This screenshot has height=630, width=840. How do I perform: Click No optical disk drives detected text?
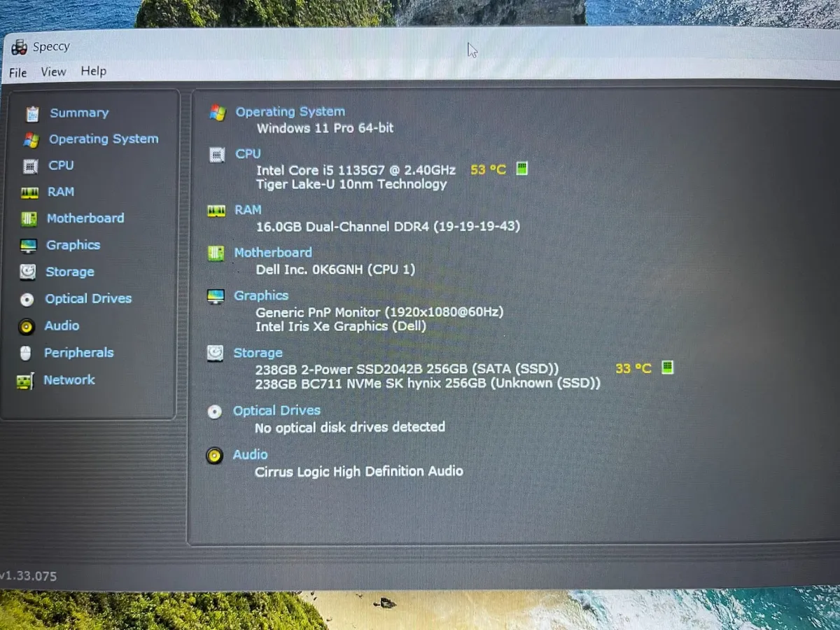click(x=350, y=427)
